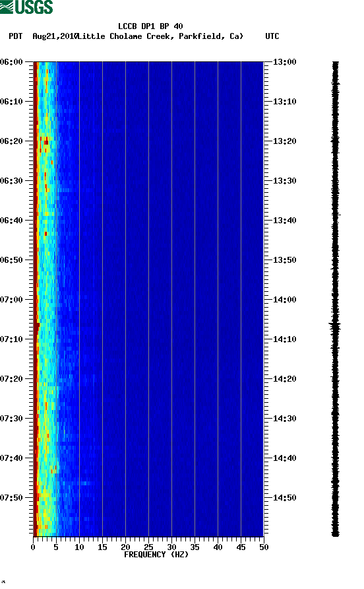The height and width of the screenshot is (589, 364).
Task: Click the 13:20 UTC time label
Action: [x=284, y=141]
